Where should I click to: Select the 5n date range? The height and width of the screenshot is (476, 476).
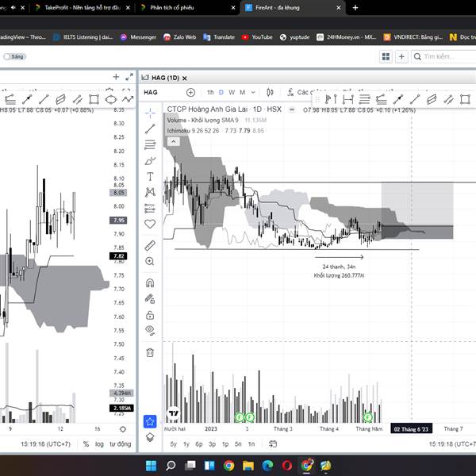click(x=238, y=443)
